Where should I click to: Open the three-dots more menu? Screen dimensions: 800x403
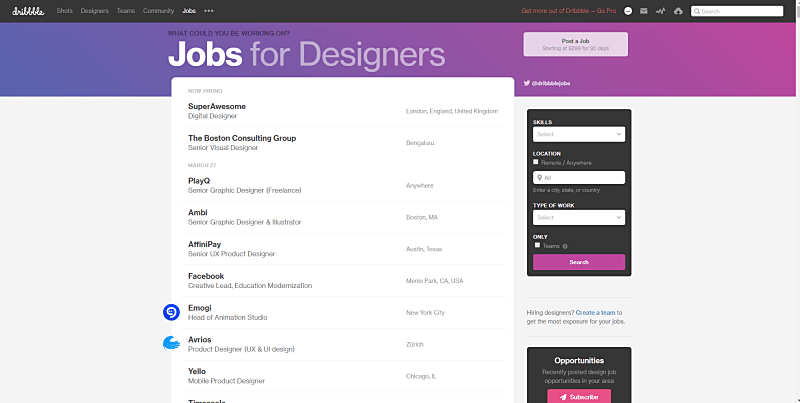tap(209, 11)
